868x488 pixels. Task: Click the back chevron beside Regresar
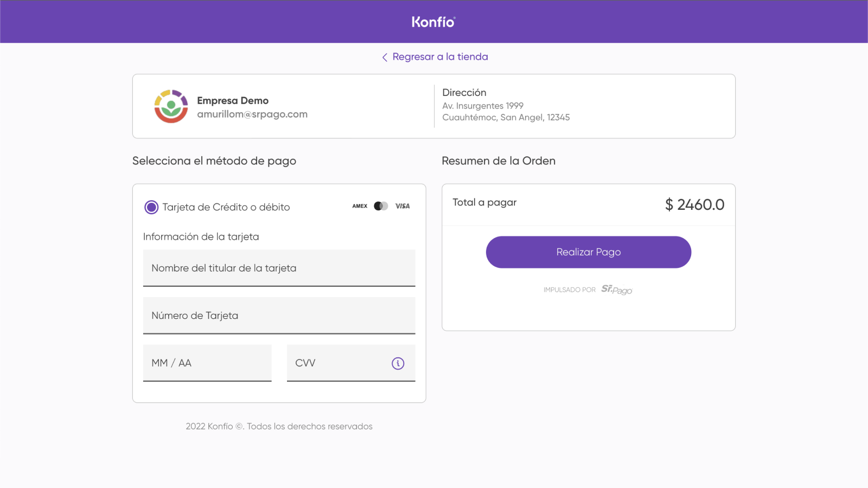coord(385,57)
